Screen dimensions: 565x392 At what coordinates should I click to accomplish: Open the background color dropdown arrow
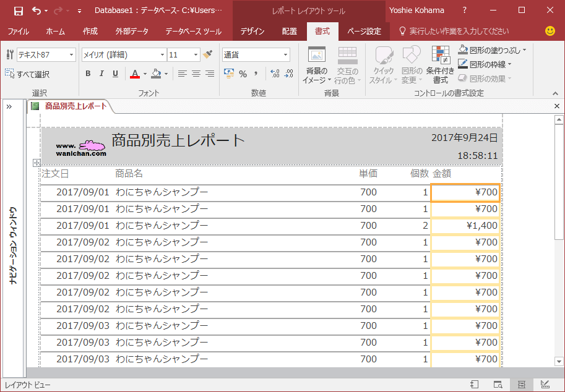(x=166, y=74)
